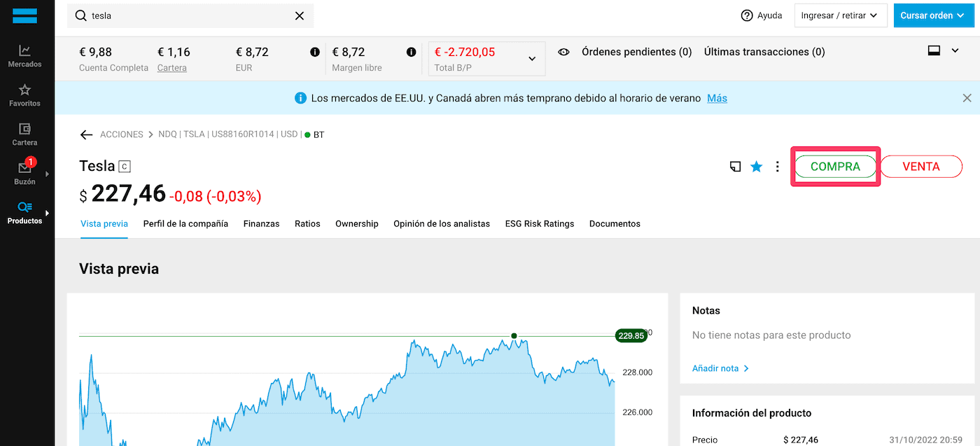980x446 pixels.
Task: Click the info icon in banner
Action: click(300, 98)
